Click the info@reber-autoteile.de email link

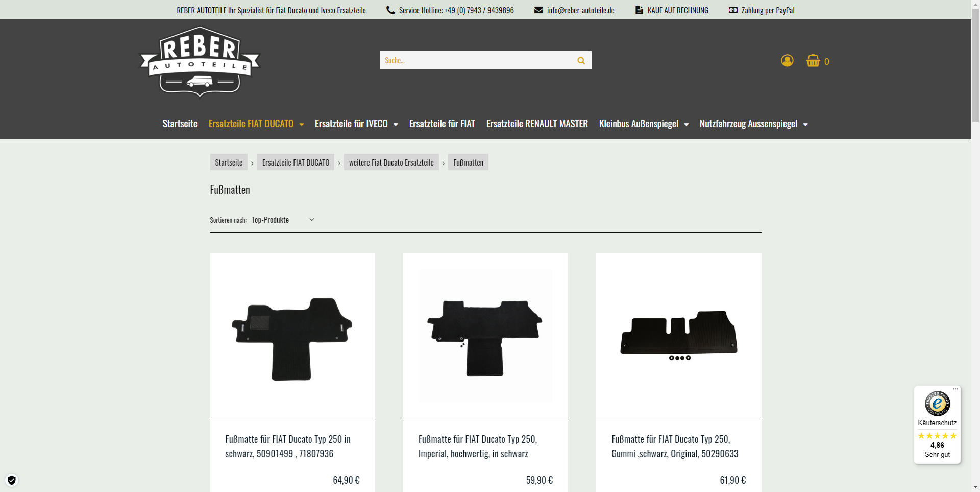tap(580, 10)
